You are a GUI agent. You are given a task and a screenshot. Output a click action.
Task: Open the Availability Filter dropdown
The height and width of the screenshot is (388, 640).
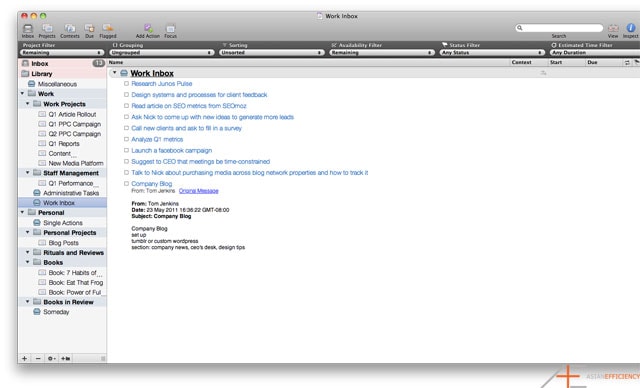[382, 53]
